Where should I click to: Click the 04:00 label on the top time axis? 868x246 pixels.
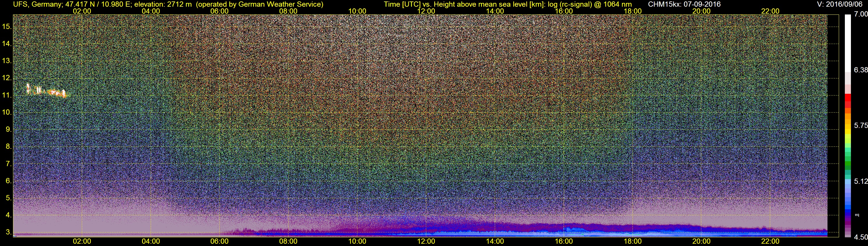tap(151, 11)
